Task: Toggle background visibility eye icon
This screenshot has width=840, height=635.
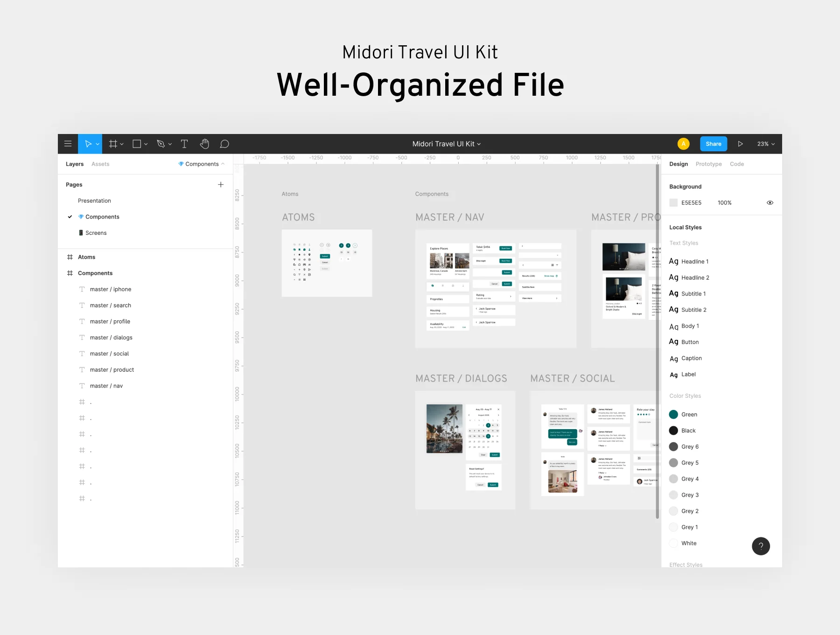Action: click(770, 203)
